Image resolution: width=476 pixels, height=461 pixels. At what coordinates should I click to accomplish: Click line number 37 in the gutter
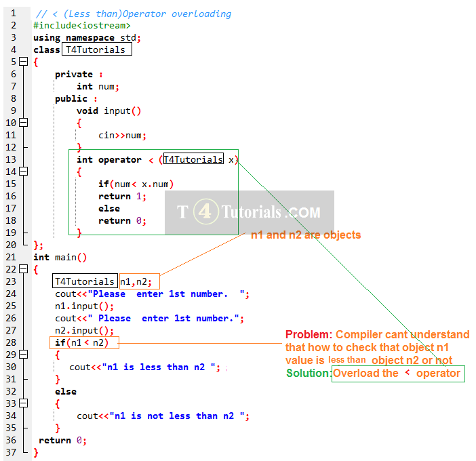(x=11, y=452)
